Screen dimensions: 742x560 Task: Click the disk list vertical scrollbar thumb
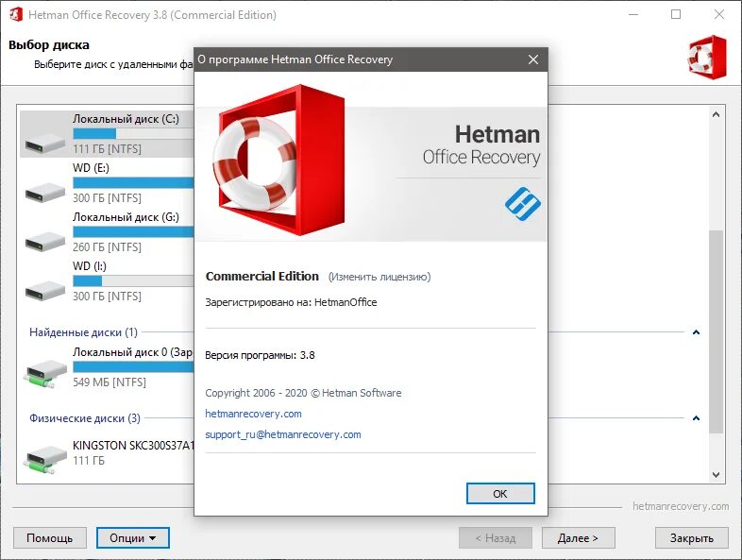click(x=716, y=331)
